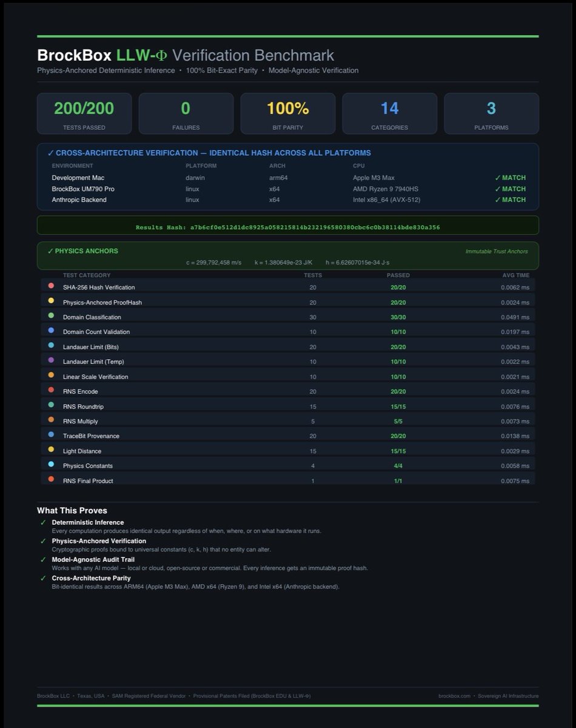The image size is (576, 728).
Task: Click the dot beside RNS Final Product
Action: (51, 479)
